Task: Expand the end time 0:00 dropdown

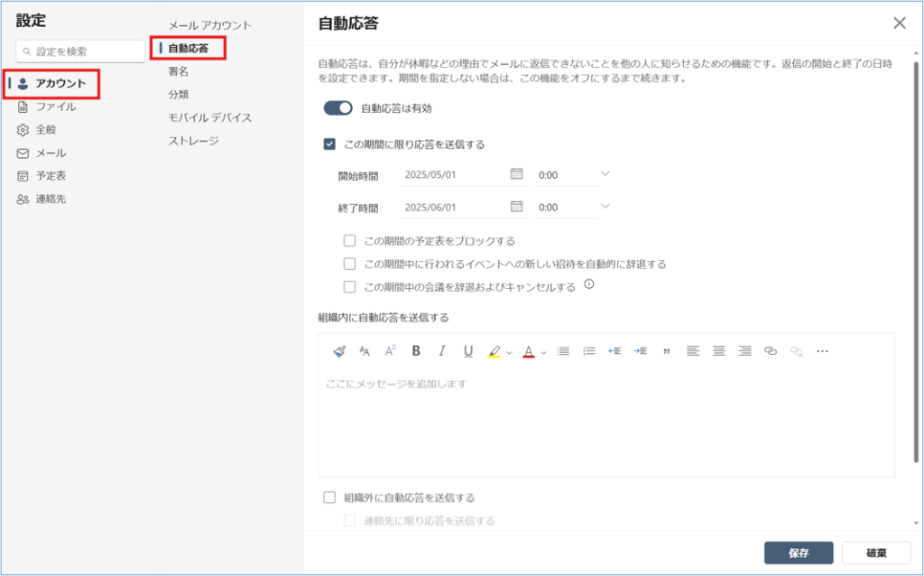Action: [x=605, y=207]
